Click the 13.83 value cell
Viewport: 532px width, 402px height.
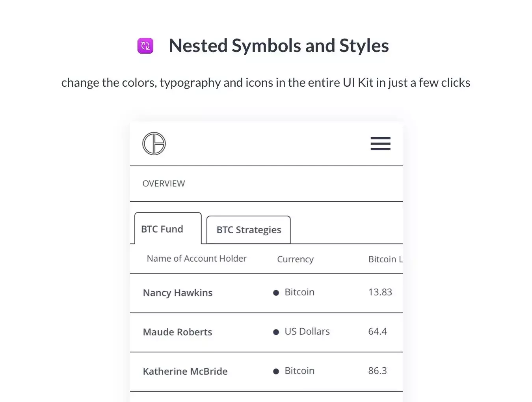click(x=380, y=292)
